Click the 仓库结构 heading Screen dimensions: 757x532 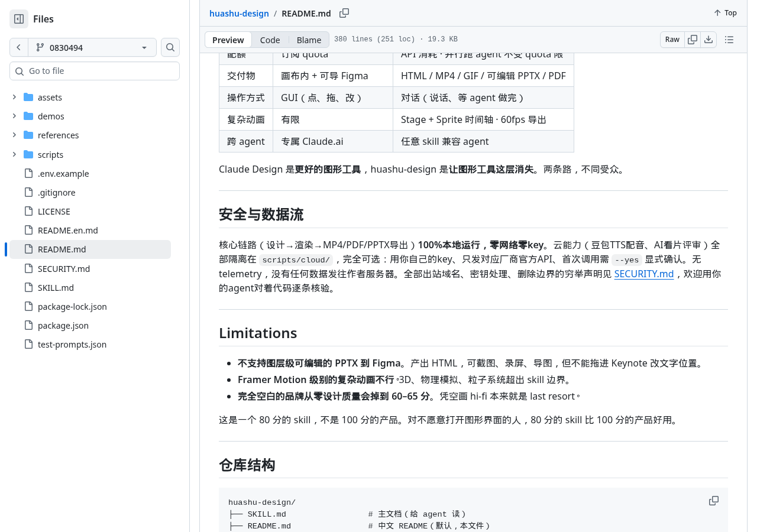pyautogui.click(x=247, y=465)
